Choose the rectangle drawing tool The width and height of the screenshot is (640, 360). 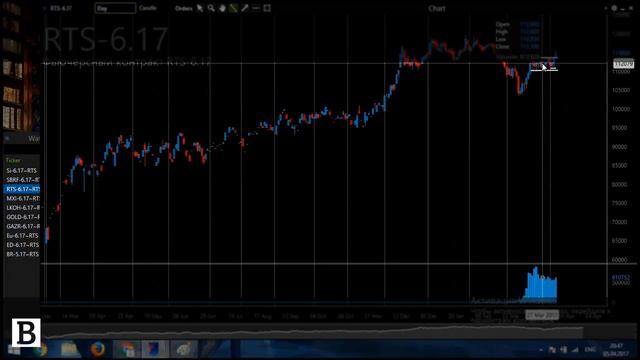[x=267, y=8]
